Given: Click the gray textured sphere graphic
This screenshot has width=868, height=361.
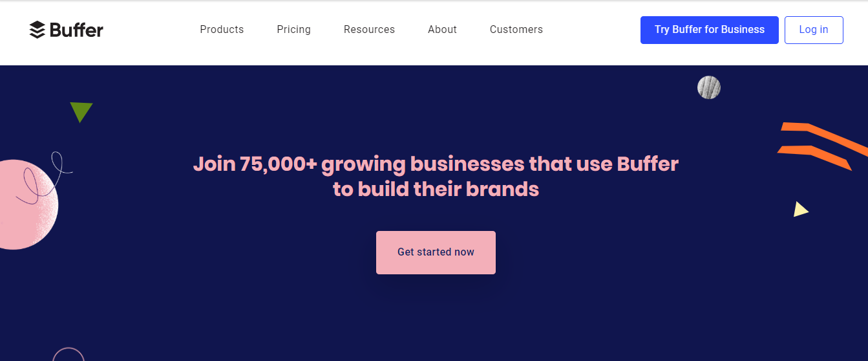Looking at the screenshot, I should tap(709, 87).
